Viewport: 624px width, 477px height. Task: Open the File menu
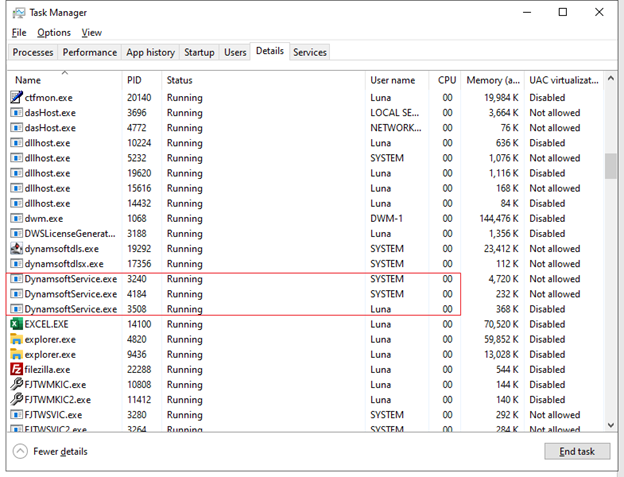pos(19,33)
